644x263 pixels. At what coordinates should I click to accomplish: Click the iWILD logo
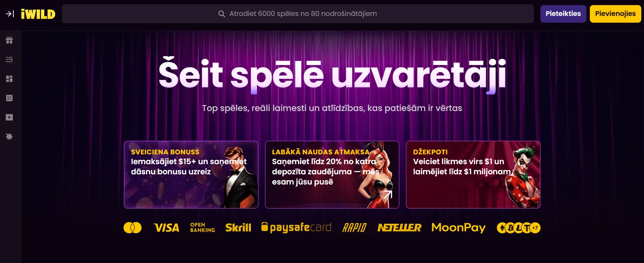pos(38,14)
